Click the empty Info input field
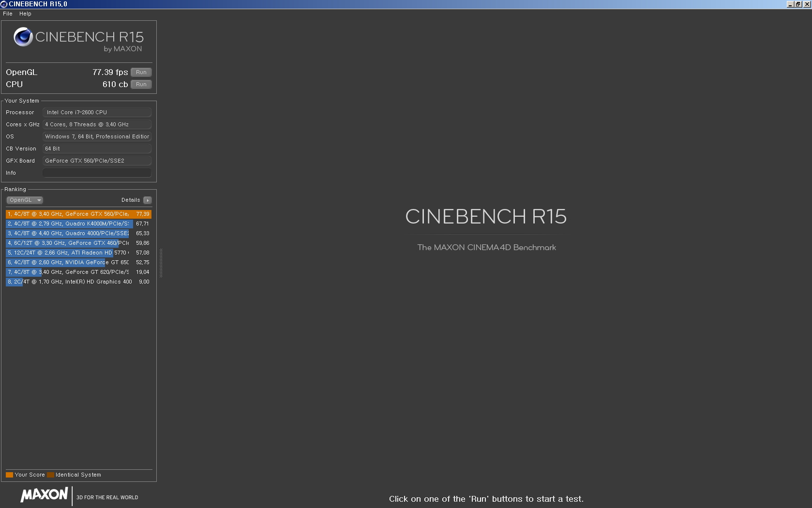Screen dimensions: 812x508 97,173
